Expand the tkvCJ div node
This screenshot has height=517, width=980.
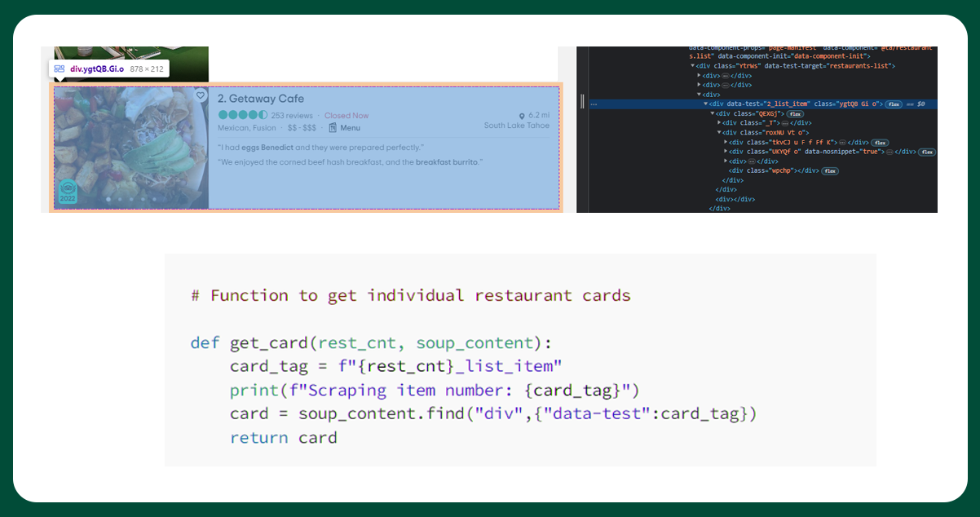(726, 142)
